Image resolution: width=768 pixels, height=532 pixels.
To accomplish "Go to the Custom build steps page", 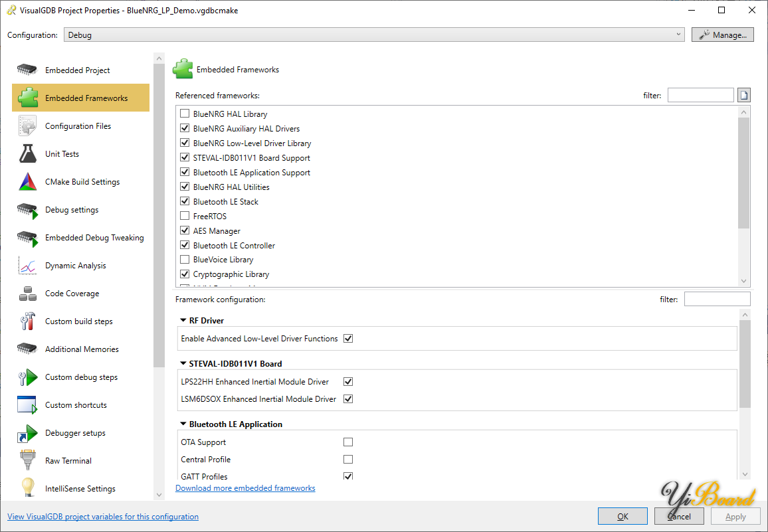I will click(81, 321).
